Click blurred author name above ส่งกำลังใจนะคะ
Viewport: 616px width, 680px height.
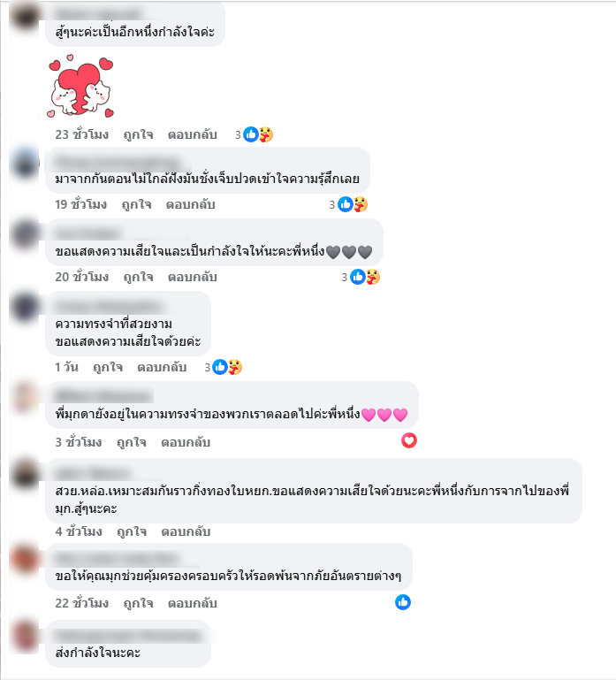[x=129, y=636]
